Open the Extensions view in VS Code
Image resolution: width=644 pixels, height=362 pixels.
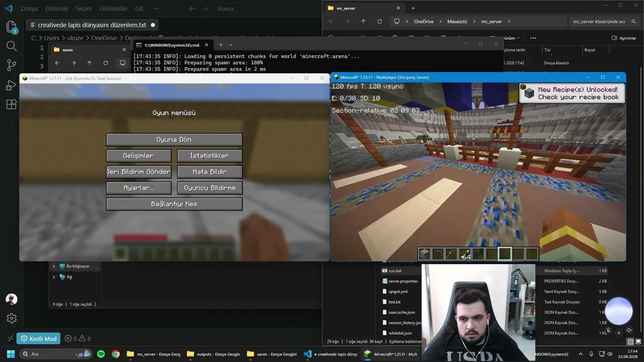11,104
